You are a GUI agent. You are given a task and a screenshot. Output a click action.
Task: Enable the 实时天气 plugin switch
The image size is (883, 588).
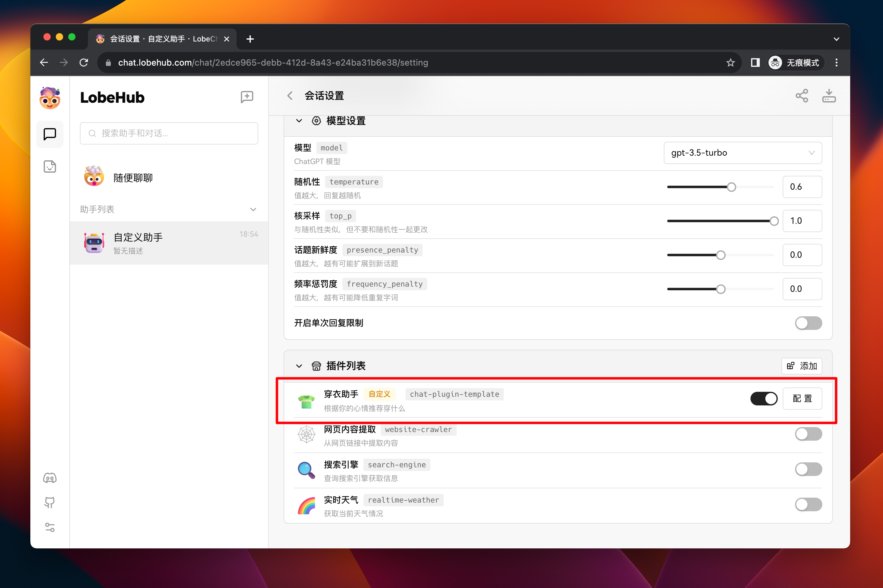pyautogui.click(x=808, y=504)
